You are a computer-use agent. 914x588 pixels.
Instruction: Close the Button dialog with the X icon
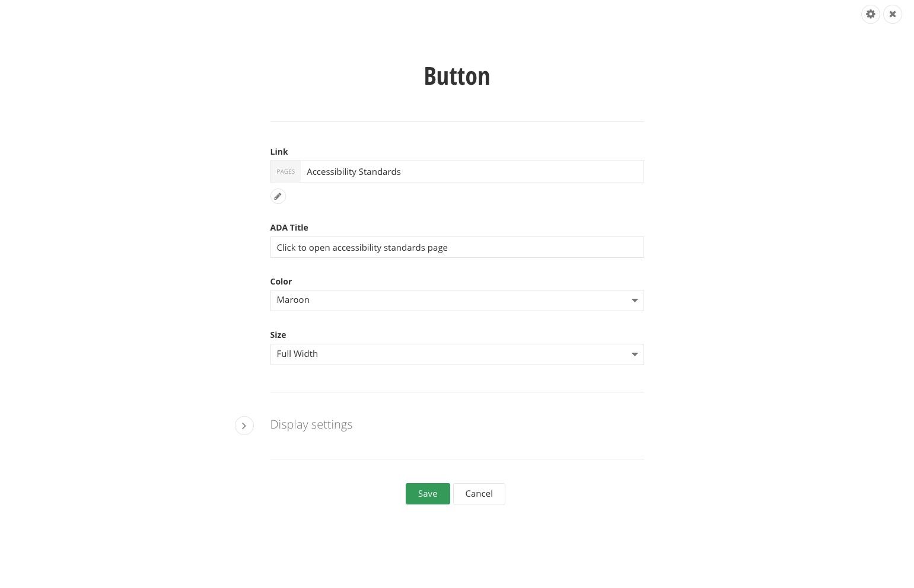(x=892, y=14)
